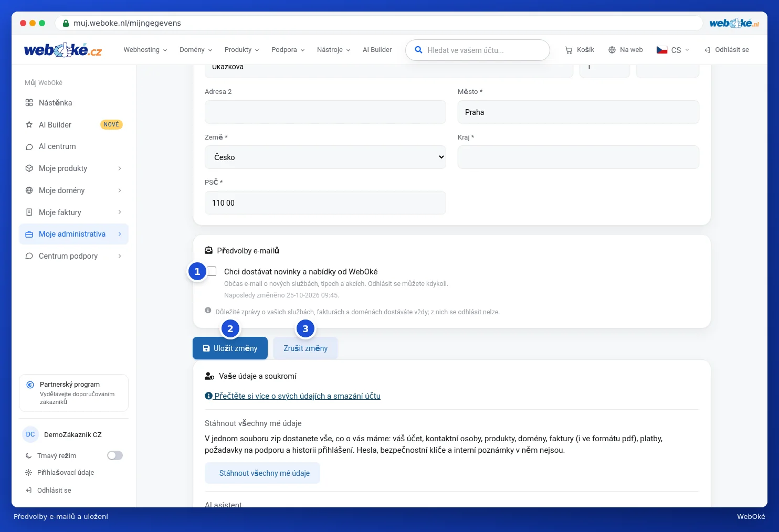This screenshot has width=779, height=532.
Task: Click the Město field containing Praha
Action: pyautogui.click(x=578, y=112)
